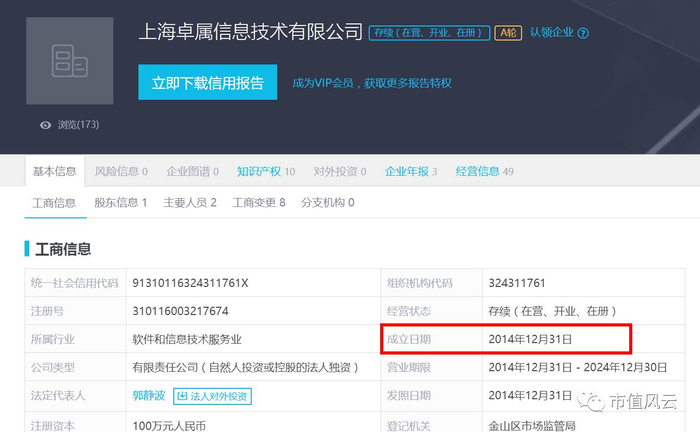700x432 pixels.
Task: Click industry value 软件和信息技术服务业
Action: click(x=187, y=340)
